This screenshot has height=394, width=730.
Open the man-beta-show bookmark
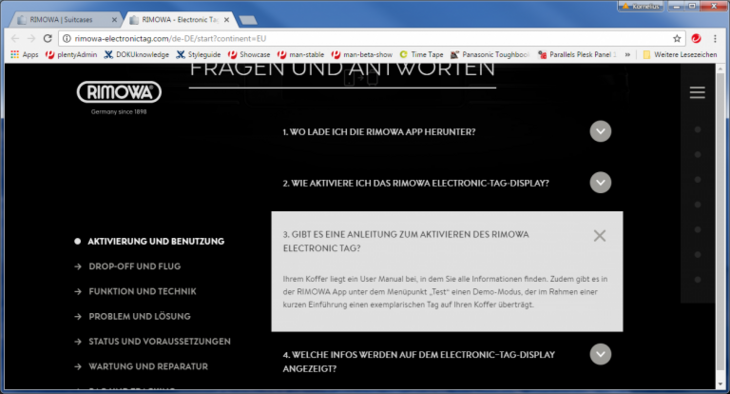(x=362, y=54)
